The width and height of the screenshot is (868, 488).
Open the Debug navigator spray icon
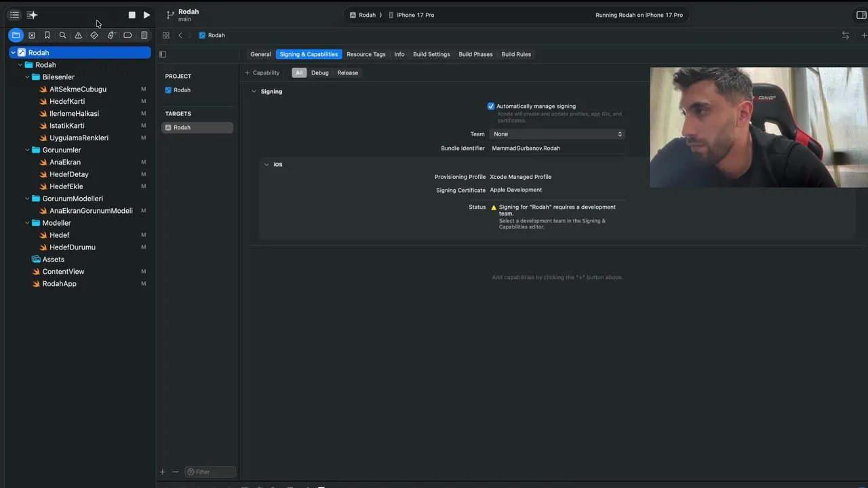pos(111,35)
